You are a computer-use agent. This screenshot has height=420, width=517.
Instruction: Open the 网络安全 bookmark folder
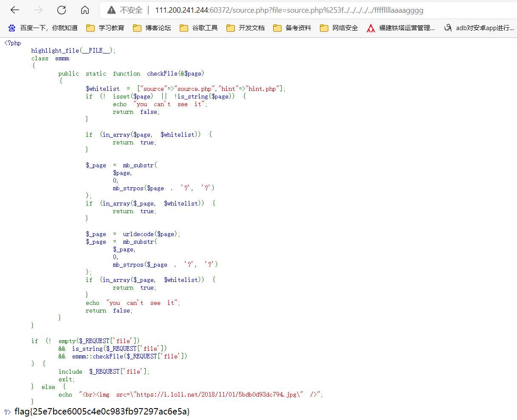tap(339, 28)
